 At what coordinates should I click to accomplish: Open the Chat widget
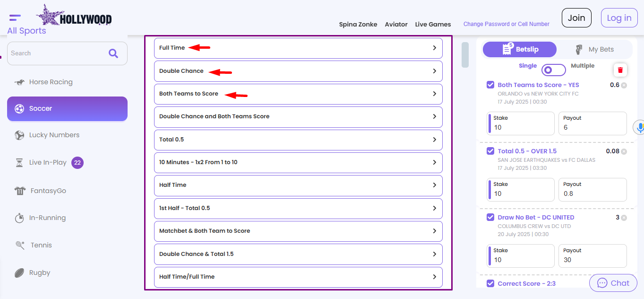613,282
